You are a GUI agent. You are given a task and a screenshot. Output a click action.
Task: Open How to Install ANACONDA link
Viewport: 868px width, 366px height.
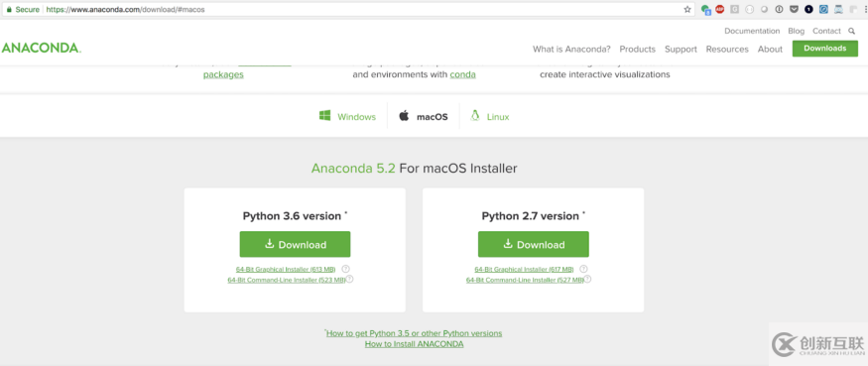pos(414,344)
